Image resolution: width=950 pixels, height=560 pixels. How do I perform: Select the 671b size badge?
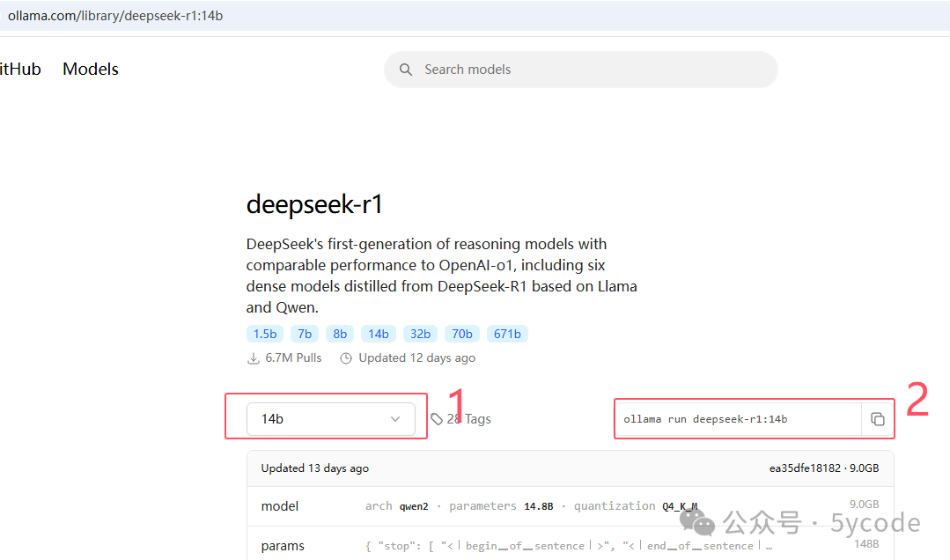507,334
